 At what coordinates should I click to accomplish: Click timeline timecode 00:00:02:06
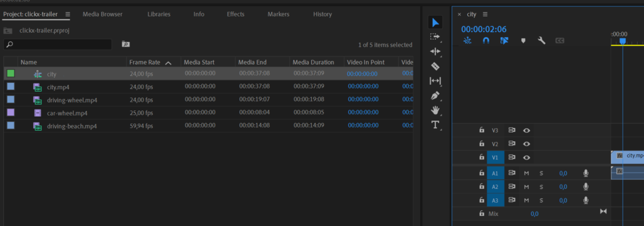(x=484, y=29)
